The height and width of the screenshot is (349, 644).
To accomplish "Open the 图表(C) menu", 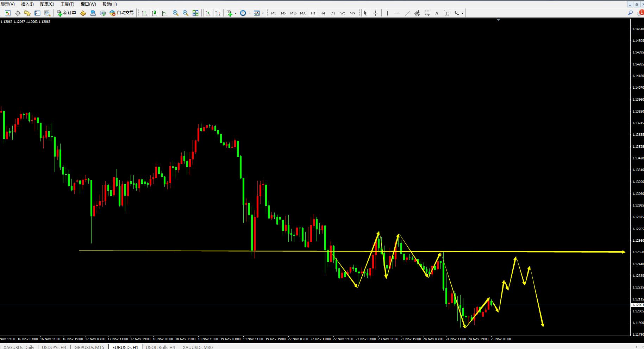I will [x=47, y=4].
